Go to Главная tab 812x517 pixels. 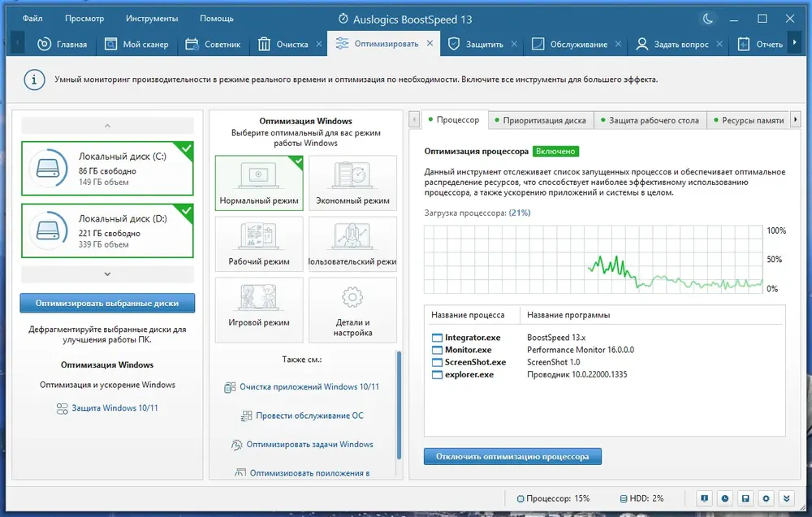[x=62, y=45]
